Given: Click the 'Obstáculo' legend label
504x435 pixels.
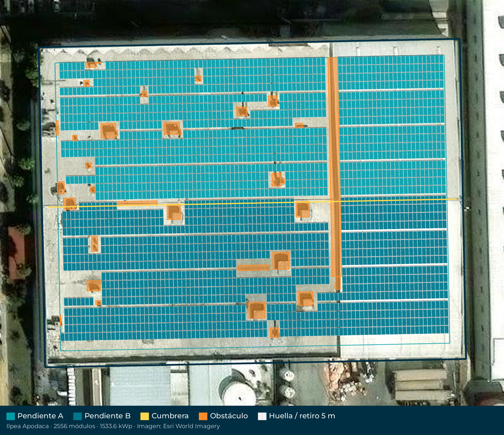Looking at the screenshot, I should tap(229, 416).
